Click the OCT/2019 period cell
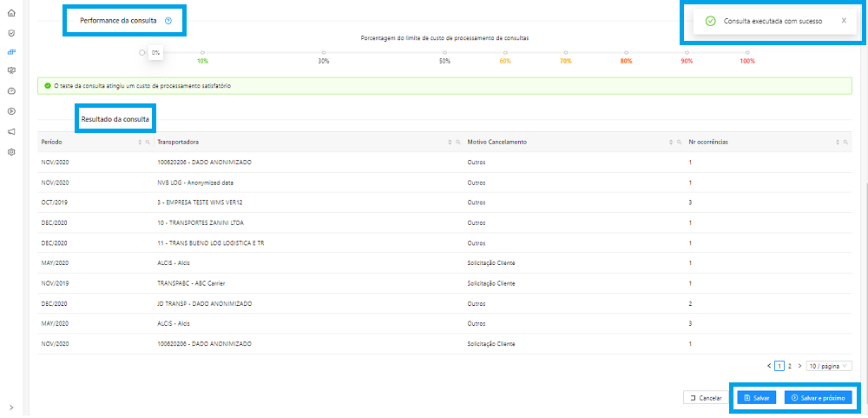Screen dimensions: 868x418 54,202
